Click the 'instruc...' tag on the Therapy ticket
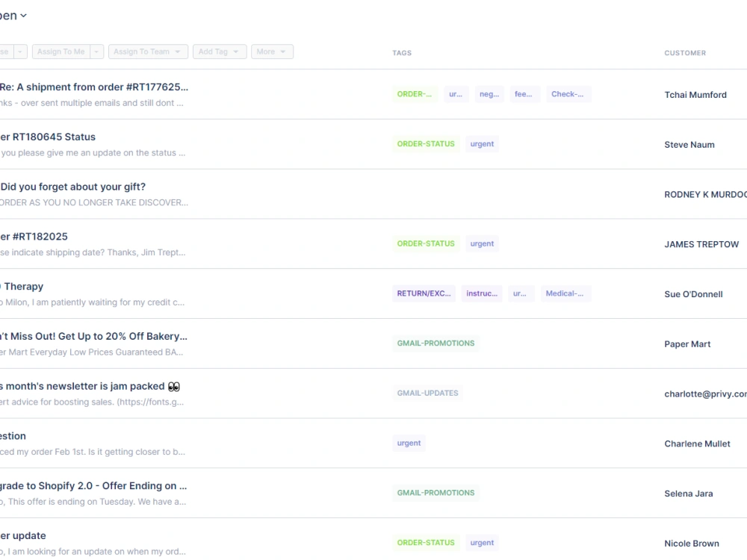Screen dimensions: 747x560 coord(482,293)
